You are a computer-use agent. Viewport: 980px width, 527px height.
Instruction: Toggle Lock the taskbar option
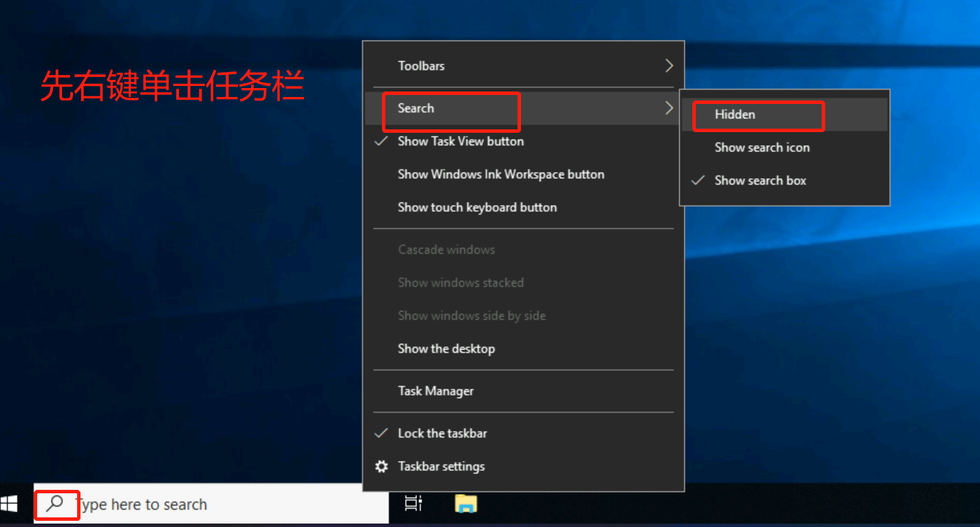[x=442, y=433]
